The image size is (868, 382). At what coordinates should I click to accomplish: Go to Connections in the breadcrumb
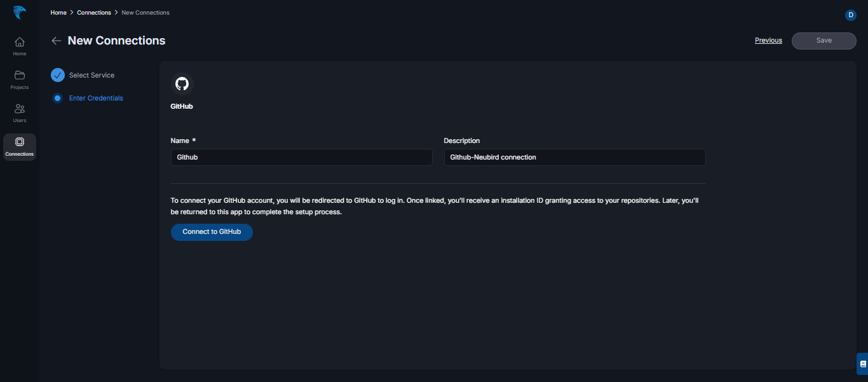point(94,13)
